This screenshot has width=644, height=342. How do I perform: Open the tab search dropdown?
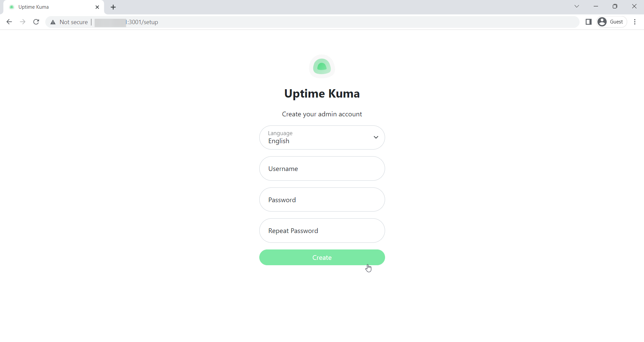pos(577,6)
